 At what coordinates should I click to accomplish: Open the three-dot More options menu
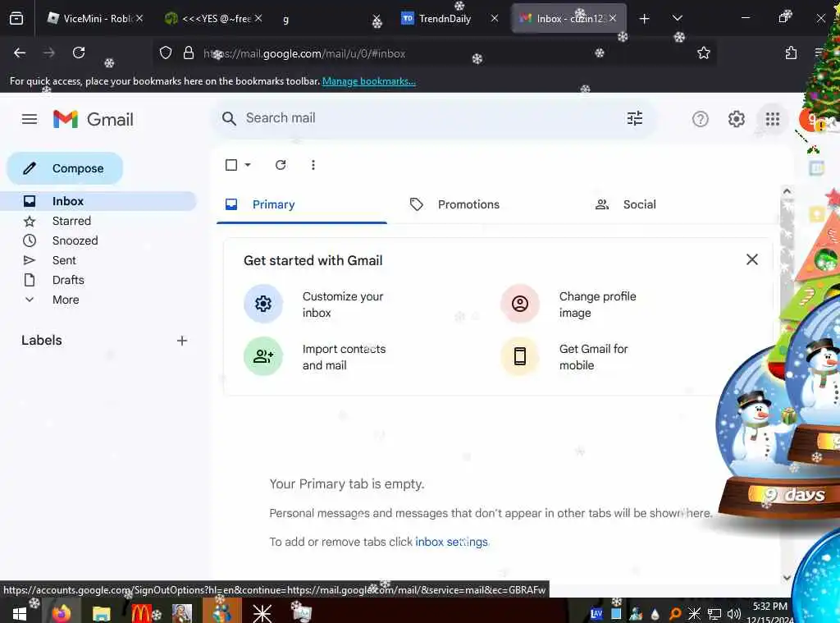tap(313, 165)
